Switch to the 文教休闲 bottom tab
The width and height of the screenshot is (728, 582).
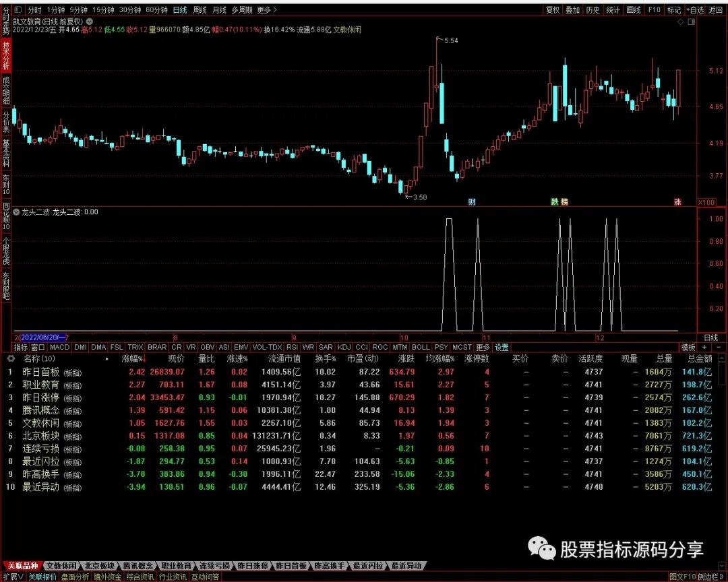coord(61,566)
